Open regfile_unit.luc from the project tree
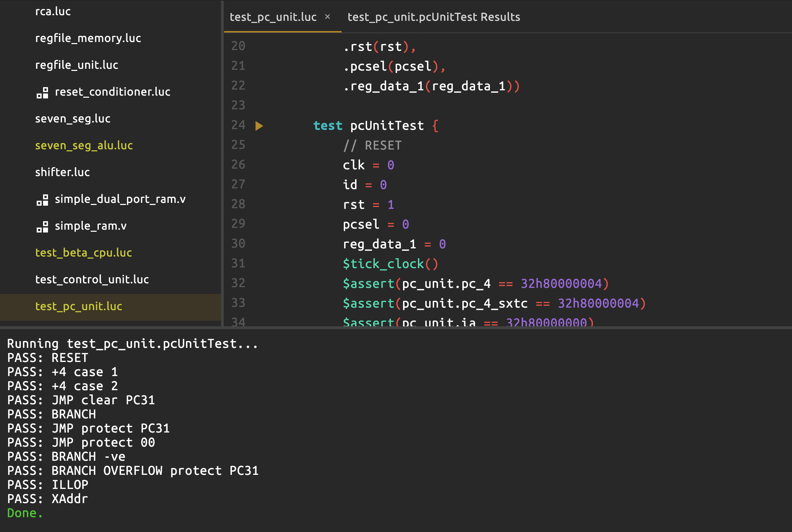Screen dimensions: 792x532 77,65
